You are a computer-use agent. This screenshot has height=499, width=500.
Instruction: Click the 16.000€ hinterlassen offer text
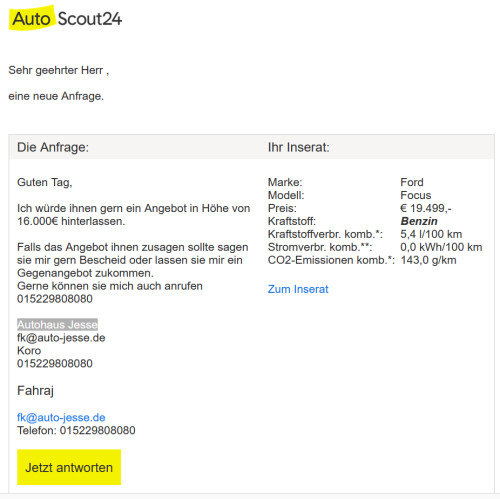click(71, 221)
